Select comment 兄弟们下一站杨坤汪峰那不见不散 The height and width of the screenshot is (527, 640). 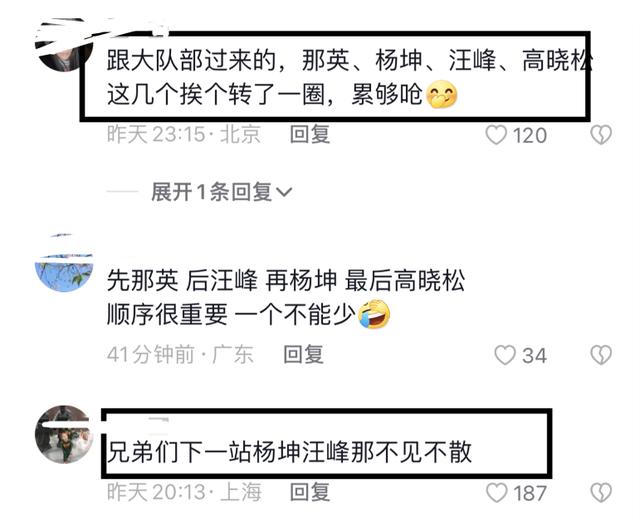[289, 452]
